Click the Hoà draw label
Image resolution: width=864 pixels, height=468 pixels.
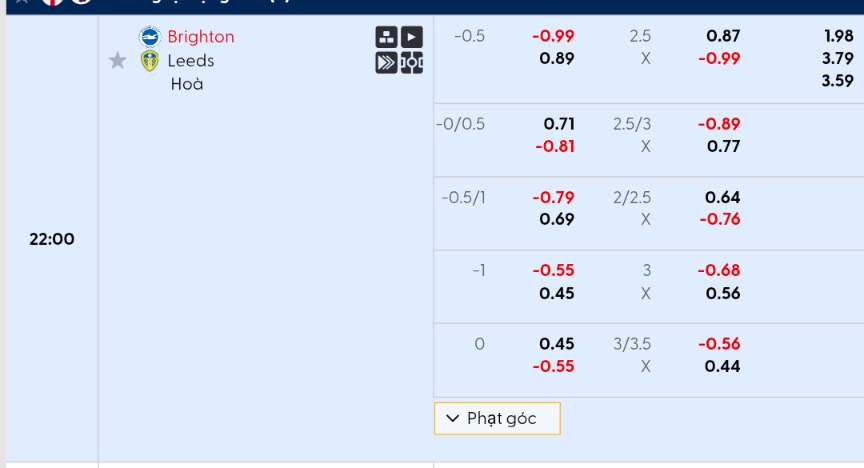[187, 84]
